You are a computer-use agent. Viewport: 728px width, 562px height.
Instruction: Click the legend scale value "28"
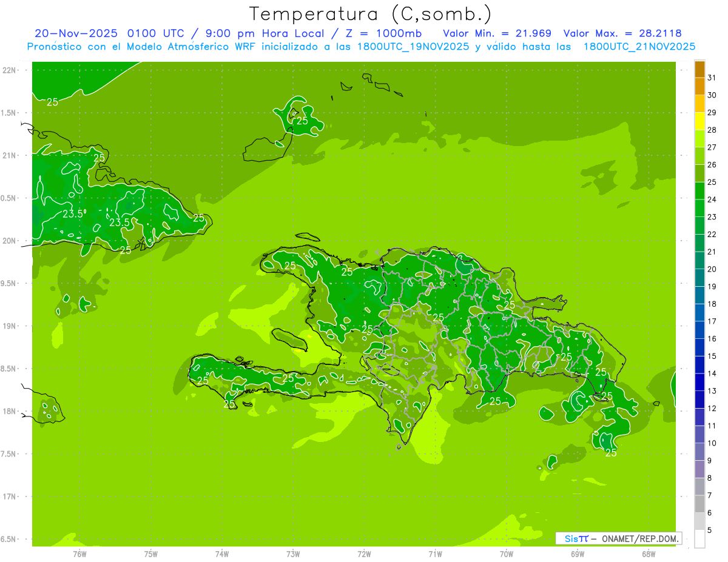pos(712,130)
